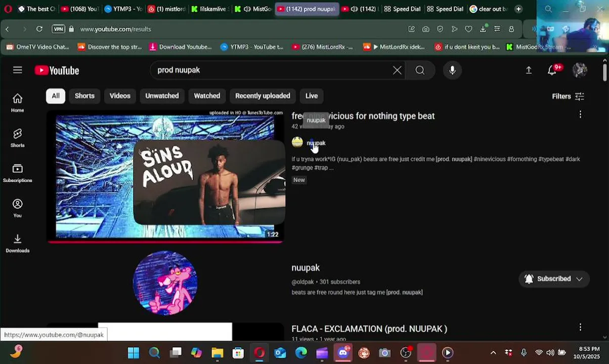
Task: Show hidden tray icons chevron
Action: pos(493,353)
